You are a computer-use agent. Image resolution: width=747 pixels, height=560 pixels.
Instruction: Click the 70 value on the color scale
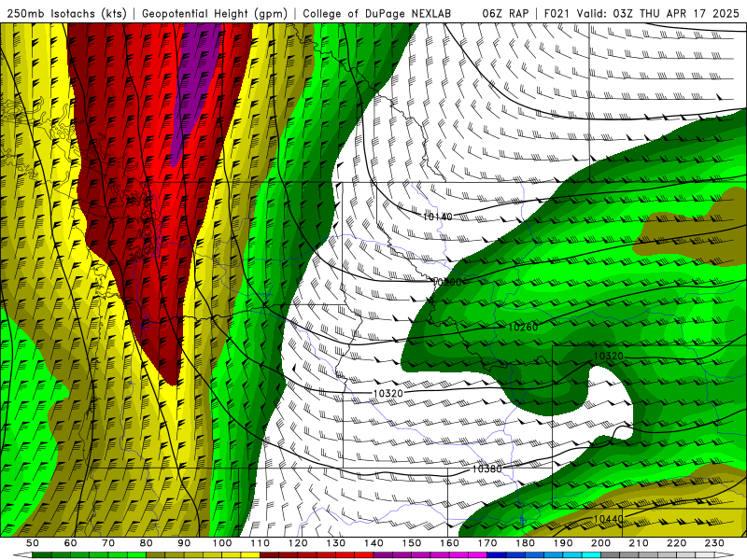click(x=108, y=543)
